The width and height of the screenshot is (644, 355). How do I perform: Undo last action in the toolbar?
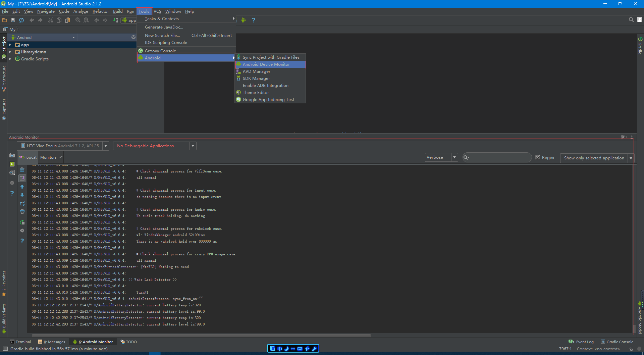click(x=32, y=20)
